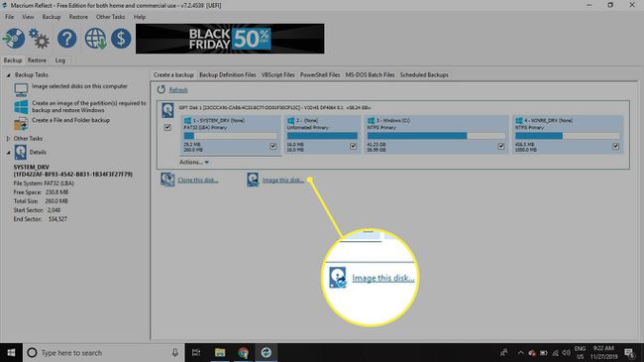Click the globe download updates icon
Viewport: 644px width, 362px height.
[x=95, y=39]
